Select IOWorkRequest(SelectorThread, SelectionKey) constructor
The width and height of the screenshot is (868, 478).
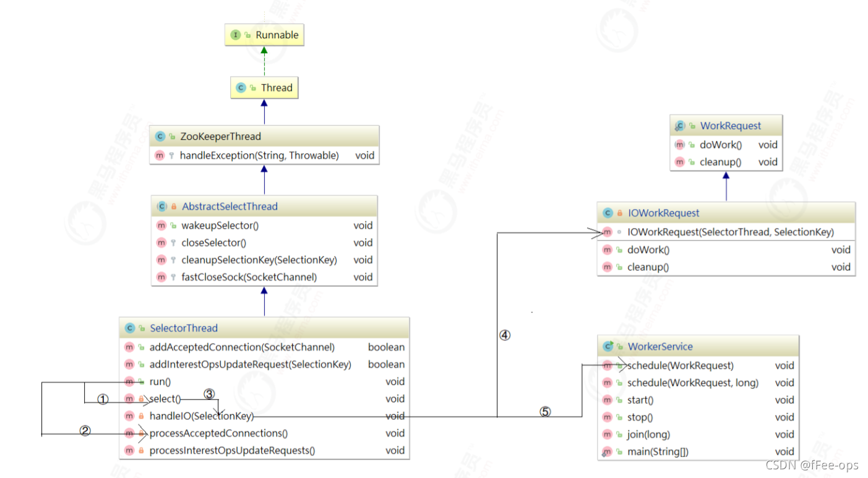click(731, 233)
